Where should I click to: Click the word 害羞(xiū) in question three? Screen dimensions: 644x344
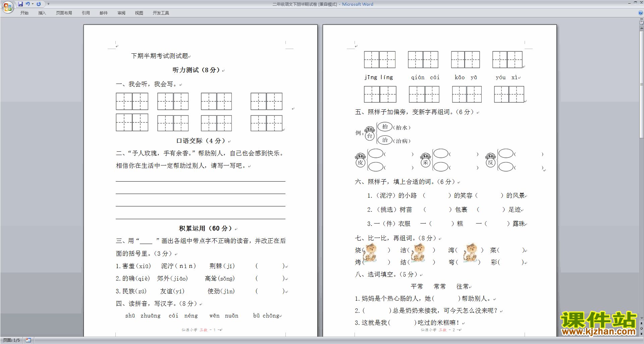[x=137, y=266]
